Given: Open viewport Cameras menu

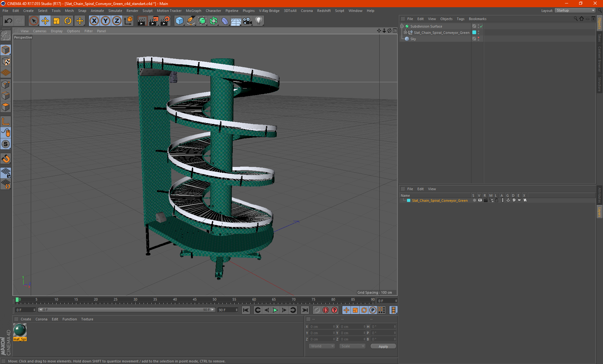Looking at the screenshot, I should [x=40, y=31].
